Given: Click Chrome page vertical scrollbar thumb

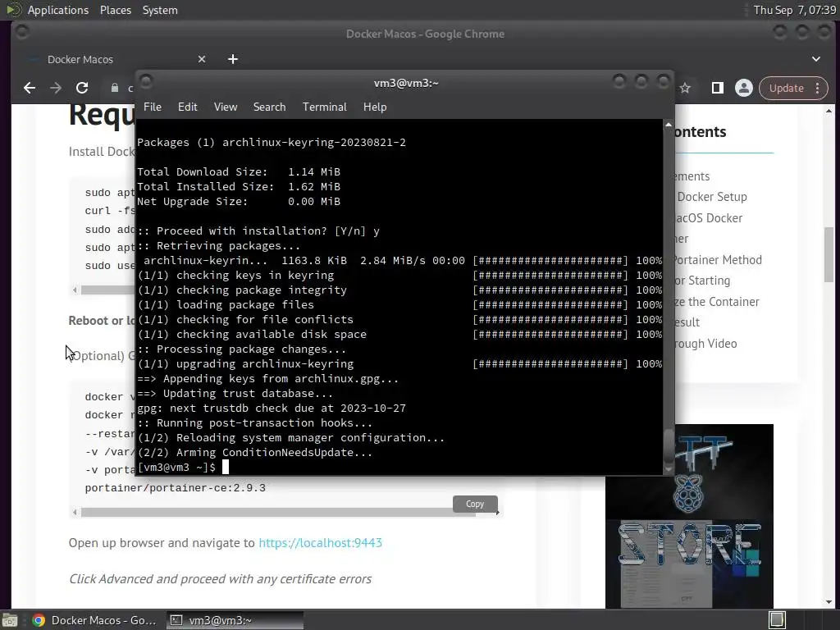Looking at the screenshot, I should coord(829,254).
